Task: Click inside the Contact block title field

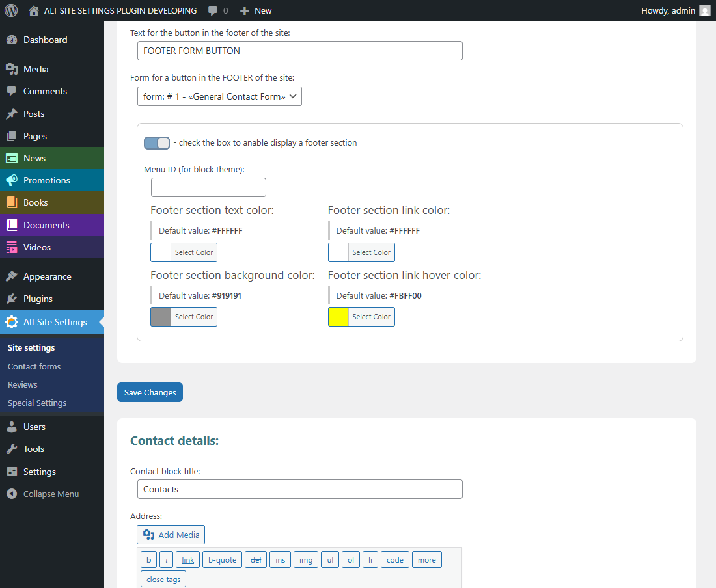Action: [x=299, y=488]
